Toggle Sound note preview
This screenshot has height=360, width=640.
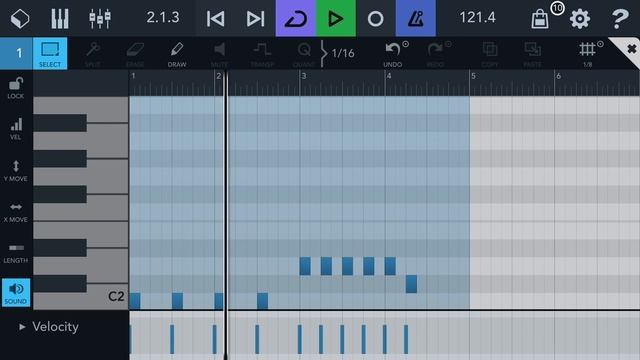pos(16,293)
